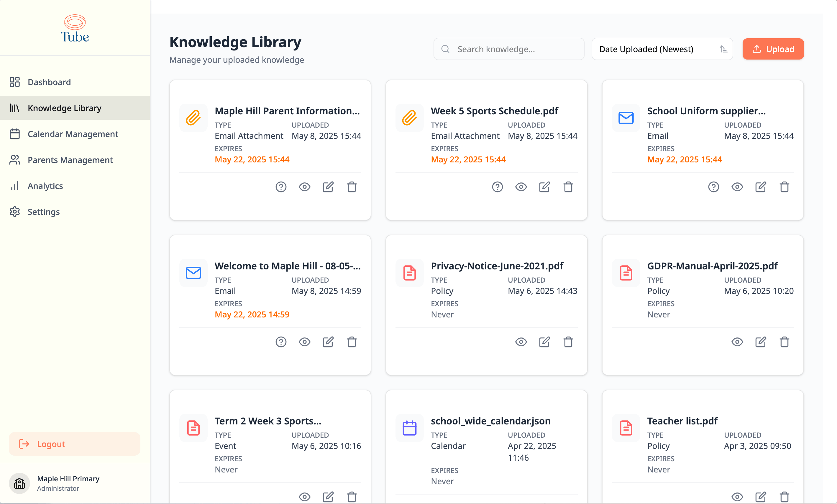837x504 pixels.
Task: Click the paperclip icon on Maple Hill Parent Information card
Action: [193, 118]
